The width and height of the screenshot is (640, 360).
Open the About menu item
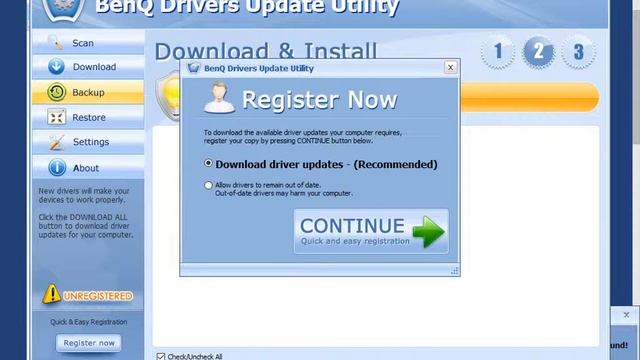pyautogui.click(x=88, y=168)
